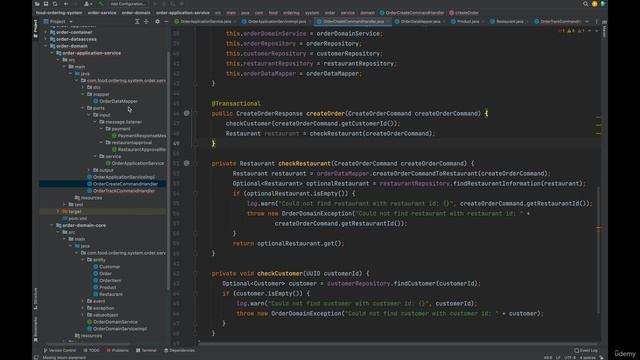Click order-service breadcrumb
The image size is (640, 360).
click(x=102, y=13)
